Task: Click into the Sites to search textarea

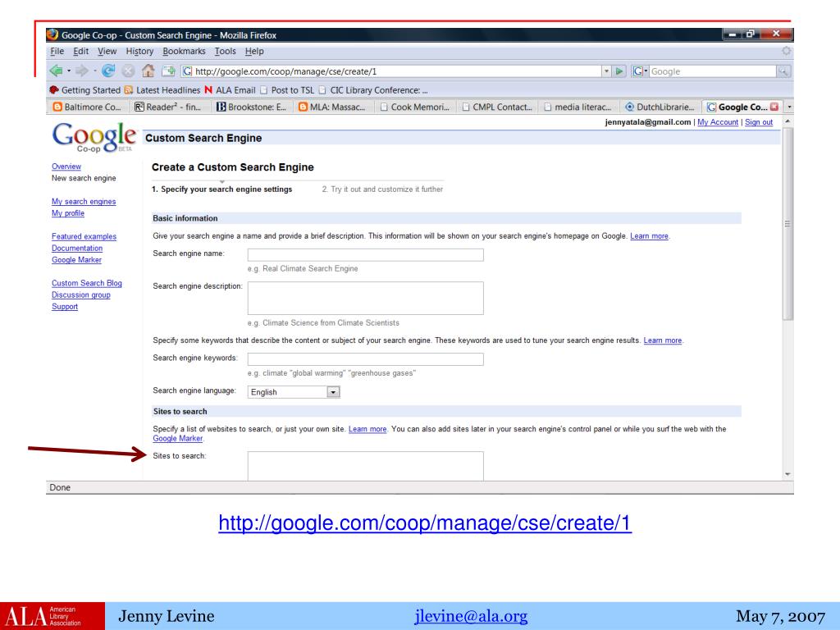Action: pos(365,466)
